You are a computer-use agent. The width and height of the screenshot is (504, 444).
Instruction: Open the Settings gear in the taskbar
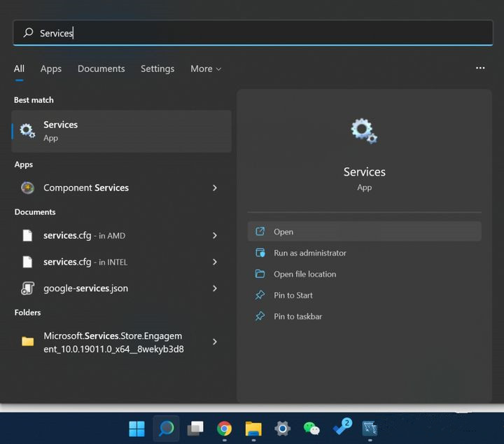click(282, 429)
